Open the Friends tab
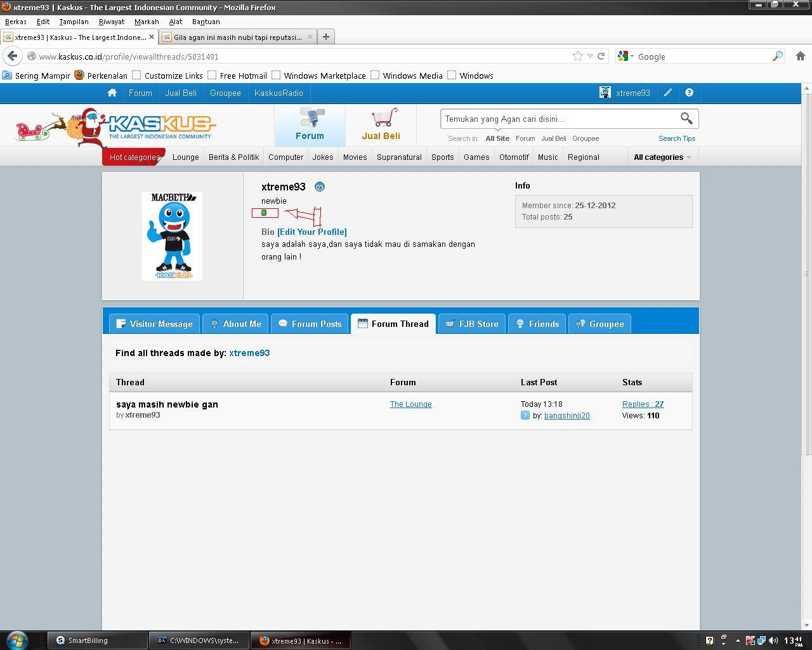 (537, 324)
